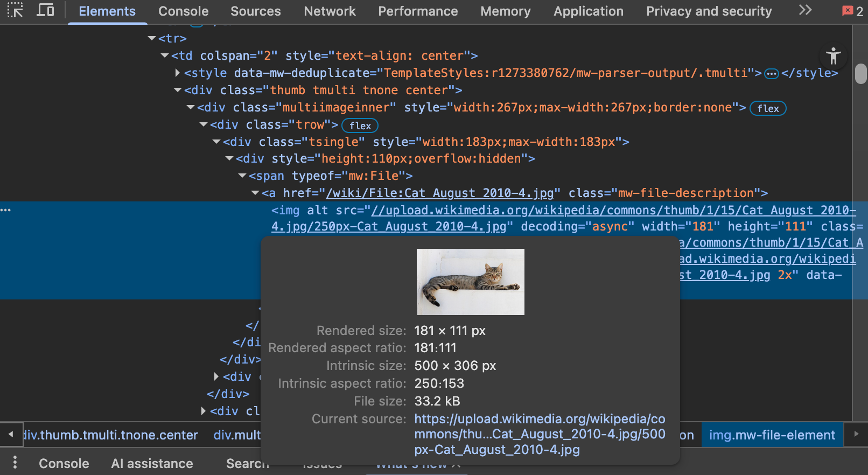Viewport: 868px width, 475px height.
Task: Click the cat image preview thumbnail
Action: click(470, 282)
